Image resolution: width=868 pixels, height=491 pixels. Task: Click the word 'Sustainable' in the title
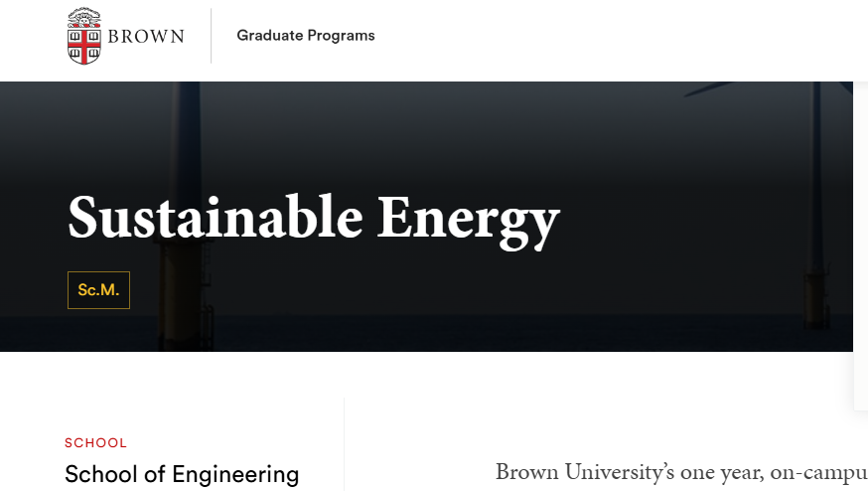tap(215, 218)
